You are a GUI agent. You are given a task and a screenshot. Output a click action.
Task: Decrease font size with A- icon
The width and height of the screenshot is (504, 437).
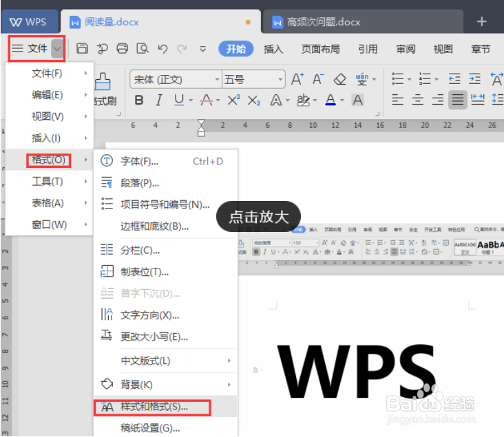point(318,79)
